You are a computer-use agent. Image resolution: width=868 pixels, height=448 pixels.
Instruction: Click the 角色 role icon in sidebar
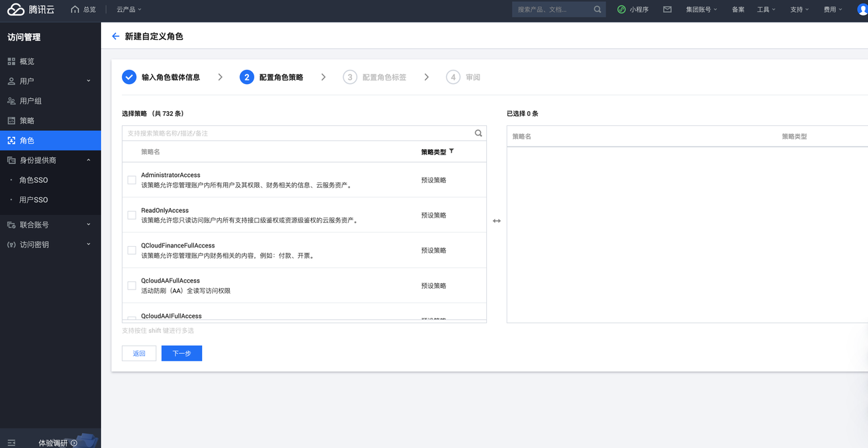coord(12,140)
